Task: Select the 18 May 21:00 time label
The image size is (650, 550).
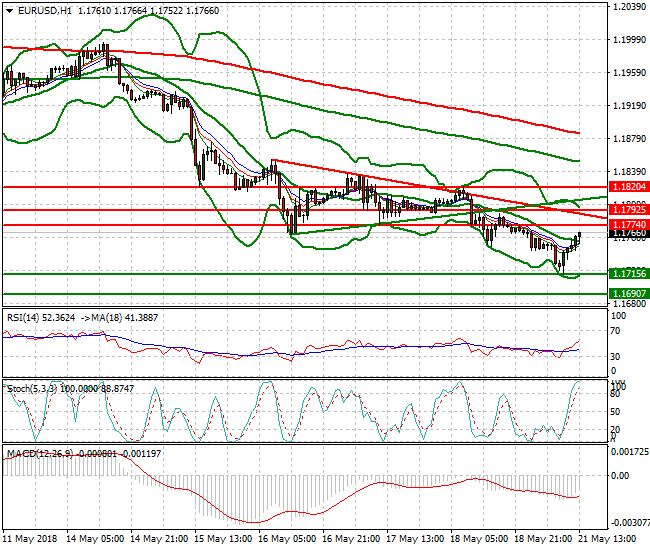Action: coord(543,539)
